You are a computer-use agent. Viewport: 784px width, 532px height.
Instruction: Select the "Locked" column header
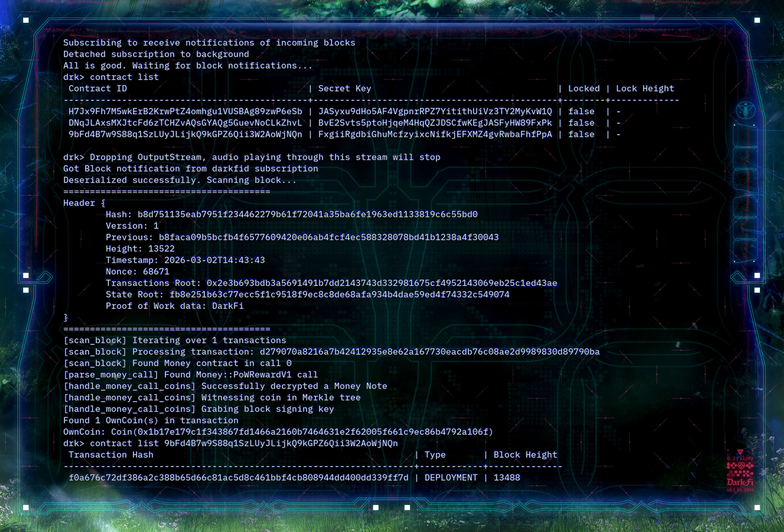(584, 89)
